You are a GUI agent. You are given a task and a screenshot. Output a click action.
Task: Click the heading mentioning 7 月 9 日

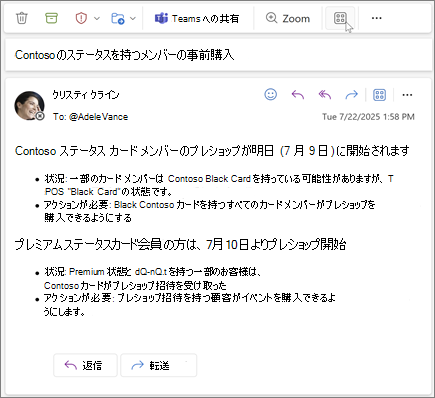212,151
